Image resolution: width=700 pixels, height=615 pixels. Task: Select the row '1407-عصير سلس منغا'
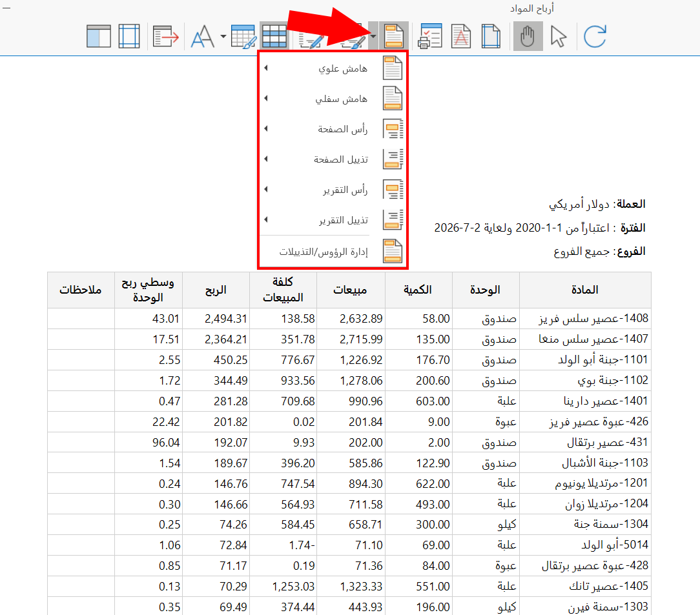tap(349, 339)
